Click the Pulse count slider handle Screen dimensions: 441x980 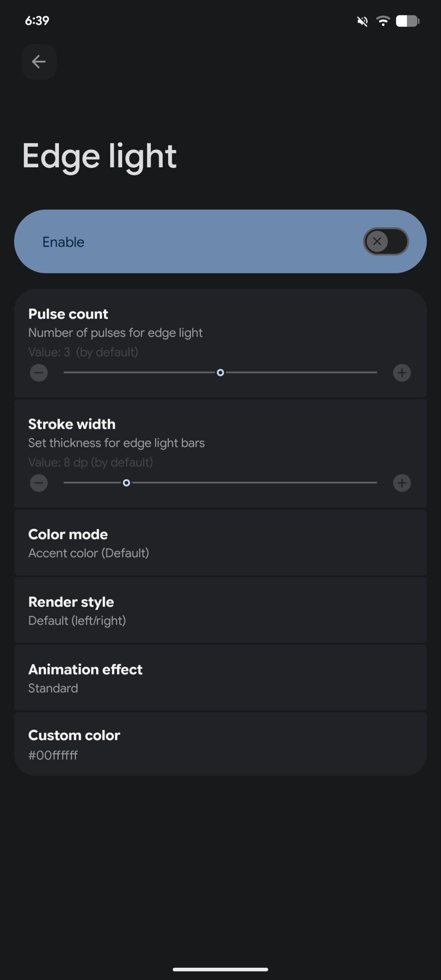point(220,372)
